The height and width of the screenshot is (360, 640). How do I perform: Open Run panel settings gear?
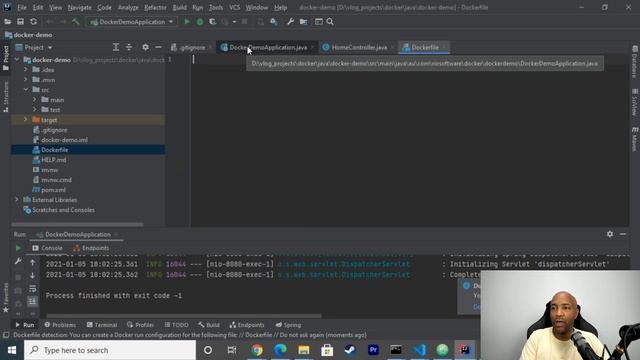click(610, 234)
